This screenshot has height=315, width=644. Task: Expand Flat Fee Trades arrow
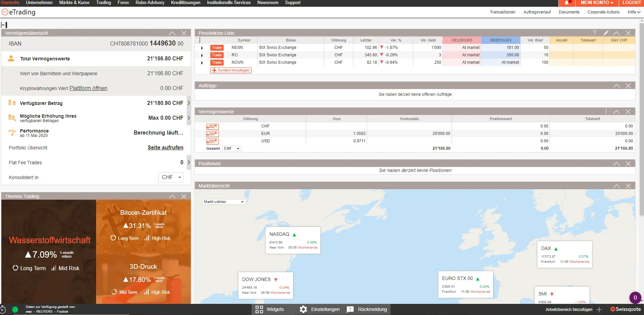[x=189, y=163]
